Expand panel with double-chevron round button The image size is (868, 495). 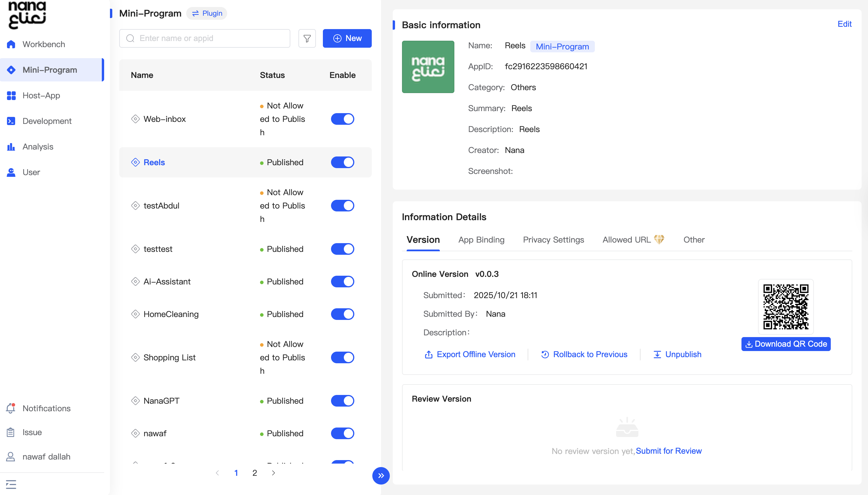click(380, 475)
